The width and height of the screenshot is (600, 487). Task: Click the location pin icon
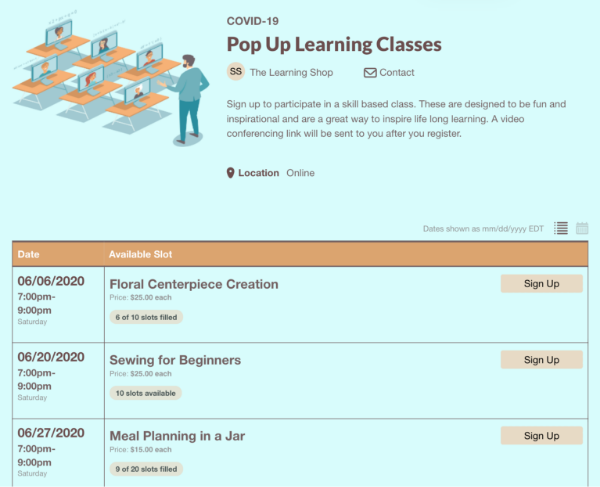click(230, 173)
